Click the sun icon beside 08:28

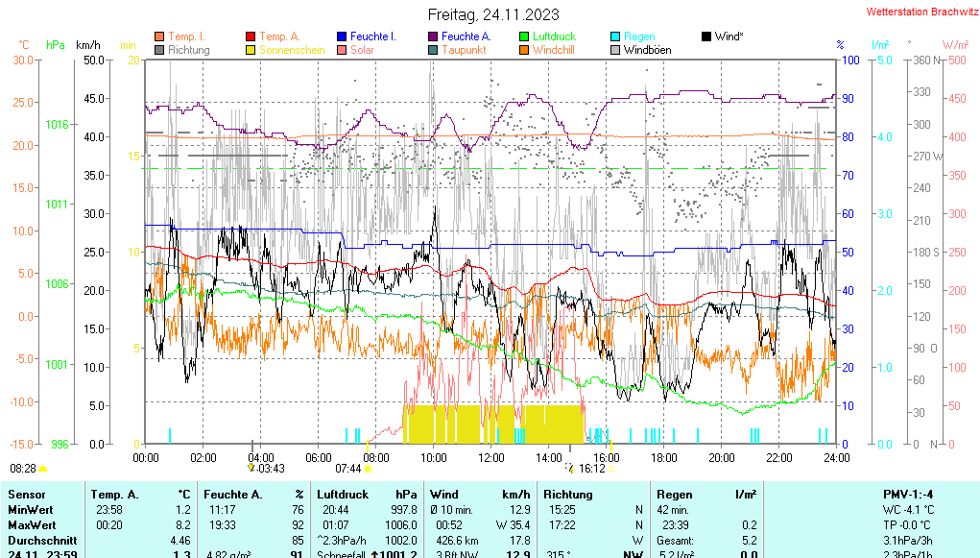[43, 469]
